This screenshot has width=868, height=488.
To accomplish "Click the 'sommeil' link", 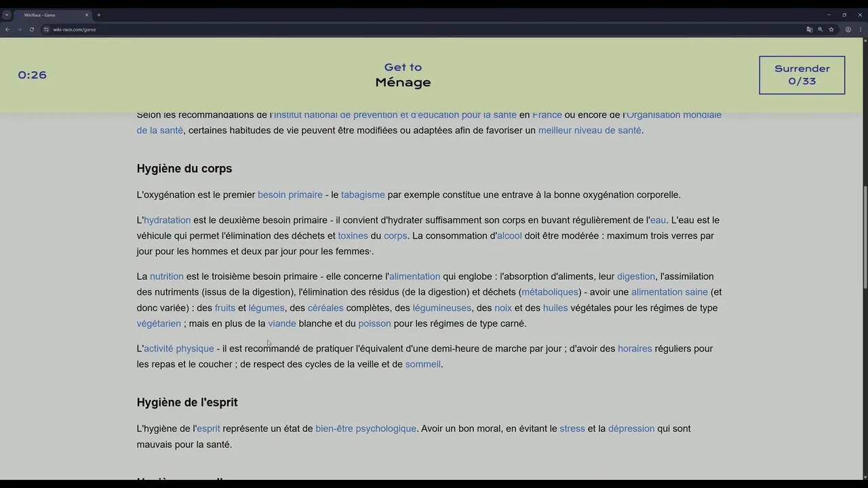I will click(423, 364).
